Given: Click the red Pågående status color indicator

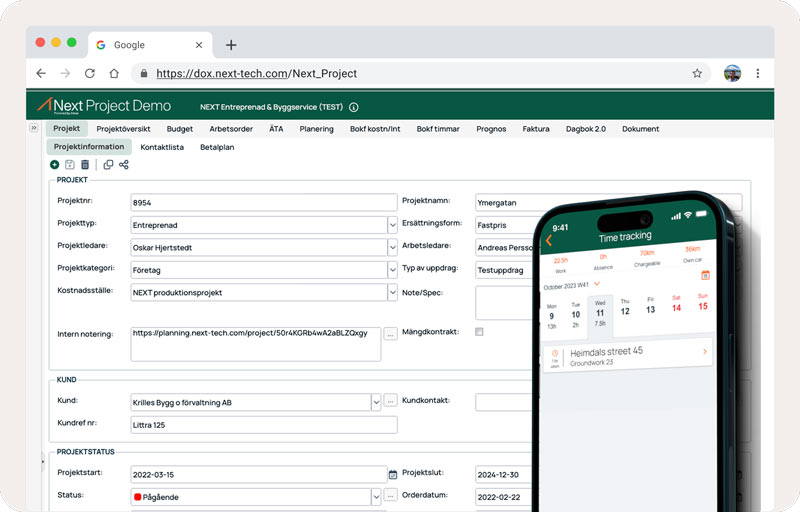Looking at the screenshot, I should point(138,496).
